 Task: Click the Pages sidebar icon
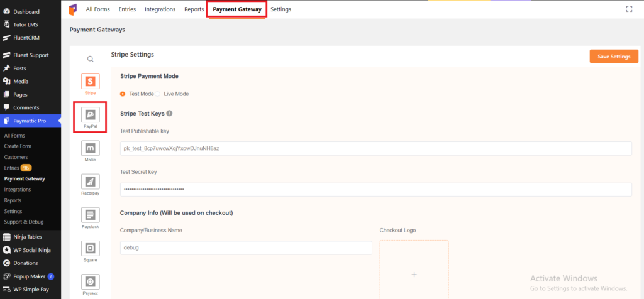[6, 94]
